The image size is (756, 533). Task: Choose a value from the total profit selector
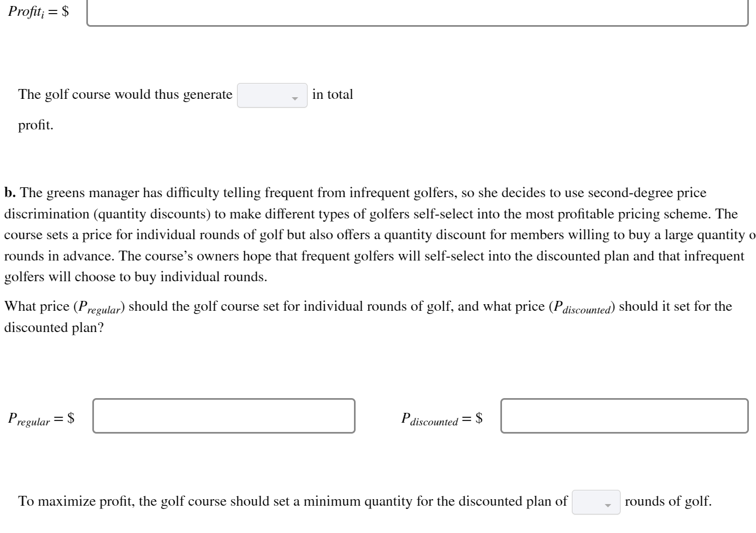[271, 96]
